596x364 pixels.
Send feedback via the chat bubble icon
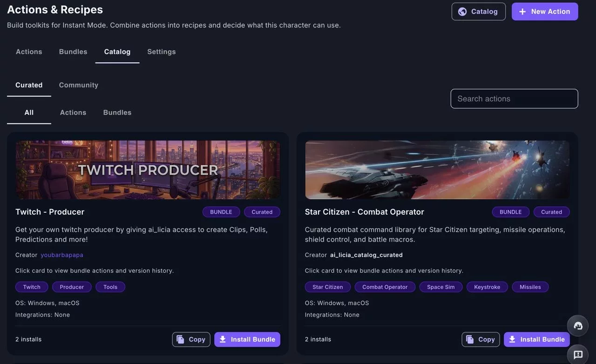click(577, 354)
